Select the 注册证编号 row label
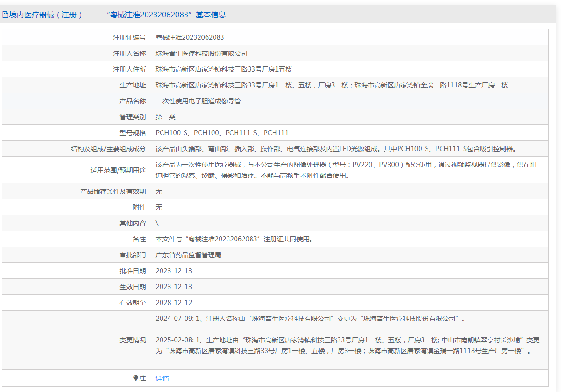The image size is (561, 392). 129,37
